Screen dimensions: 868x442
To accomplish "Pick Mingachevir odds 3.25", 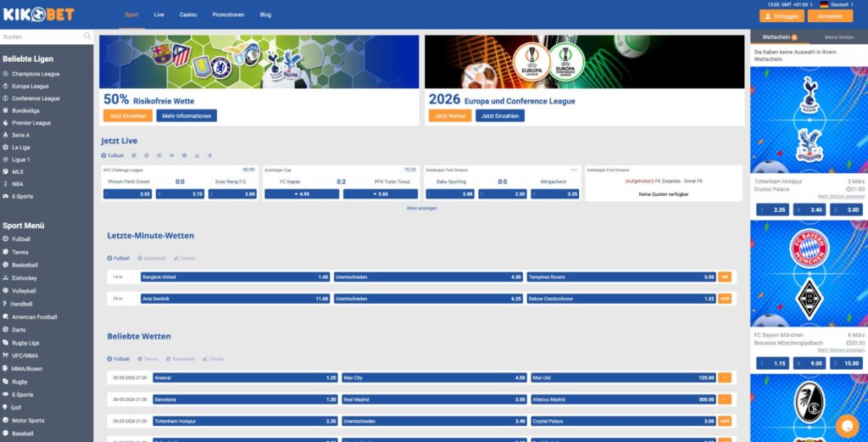I will pyautogui.click(x=555, y=194).
